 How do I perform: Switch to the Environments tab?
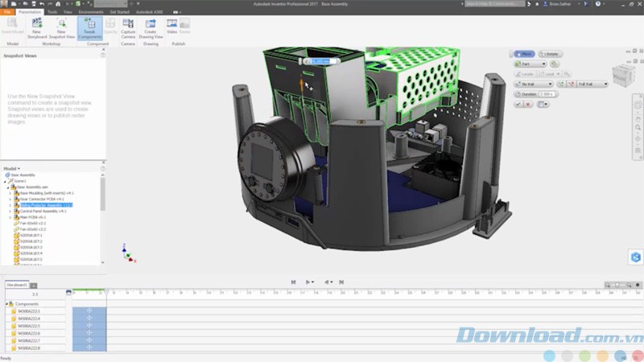coord(90,13)
